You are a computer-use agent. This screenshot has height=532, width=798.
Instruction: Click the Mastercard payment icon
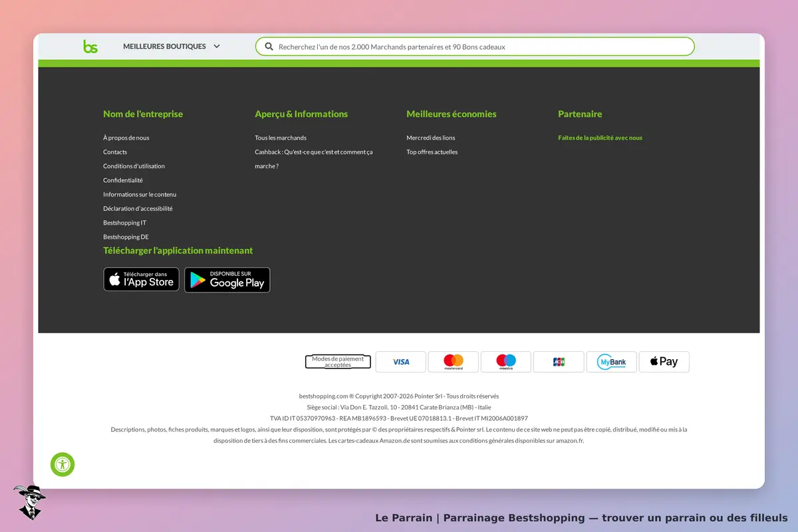click(x=454, y=362)
